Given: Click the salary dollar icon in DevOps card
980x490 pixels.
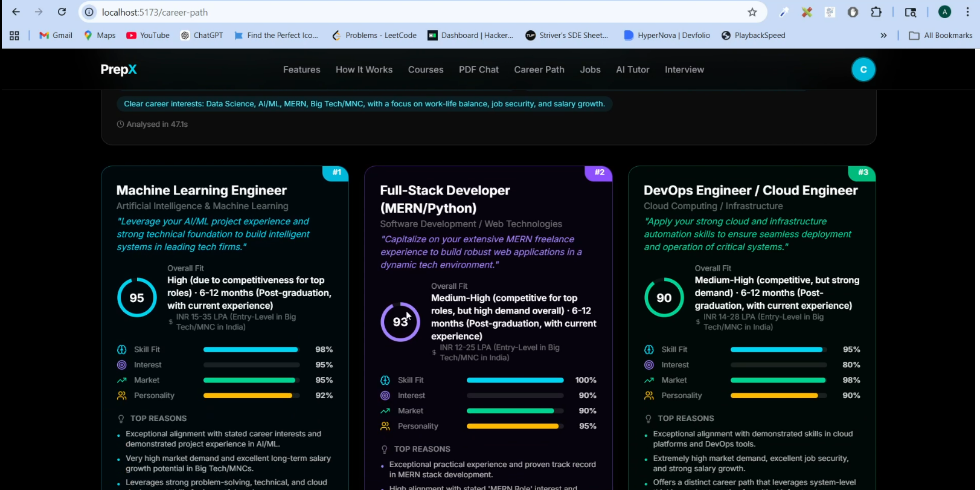Looking at the screenshot, I should pos(698,322).
